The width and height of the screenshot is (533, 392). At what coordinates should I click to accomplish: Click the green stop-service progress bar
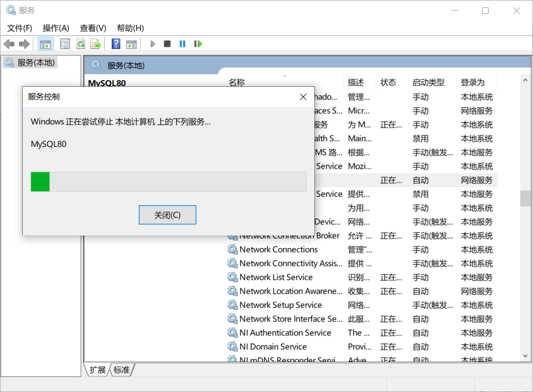point(168,182)
